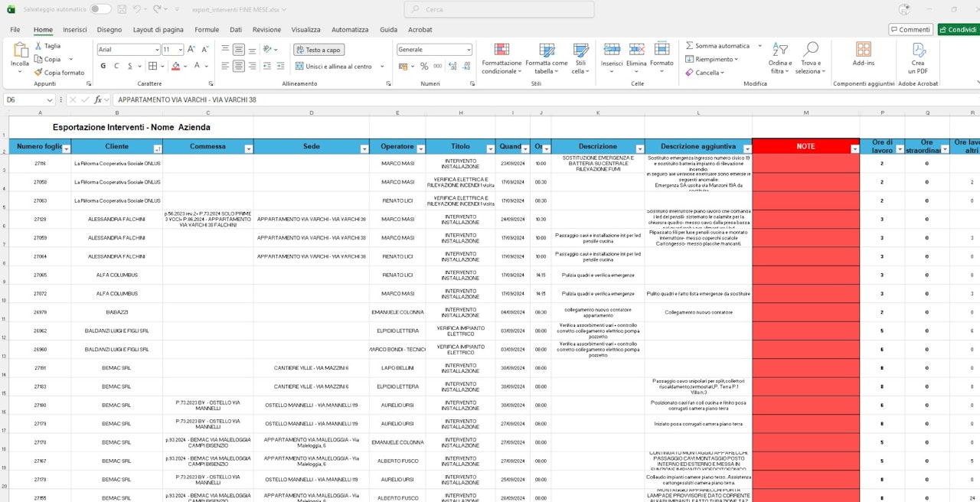Viewport: 980px width, 502px height.
Task: Select the cell BABAZZI in Cliente column
Action: click(116, 312)
